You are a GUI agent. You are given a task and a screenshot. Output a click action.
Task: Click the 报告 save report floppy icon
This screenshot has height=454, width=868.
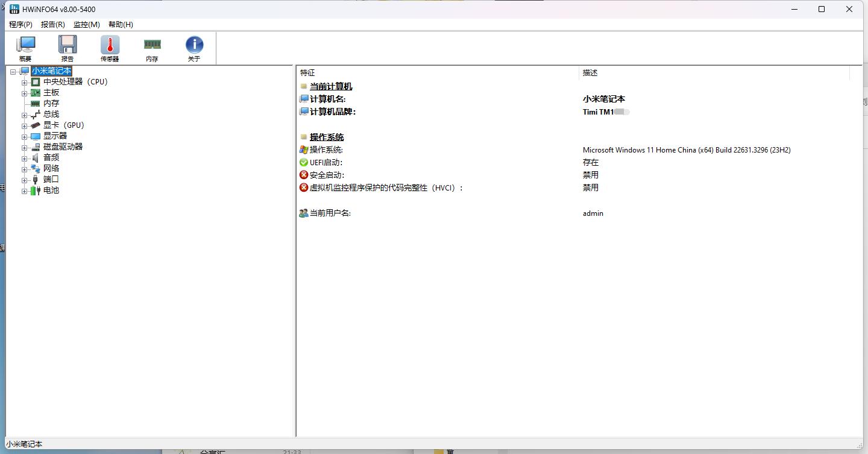pos(68,48)
